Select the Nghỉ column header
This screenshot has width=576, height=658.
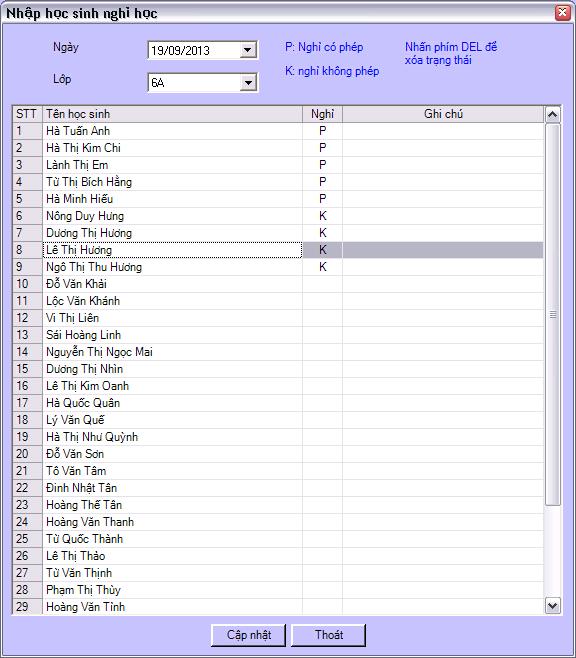[322, 114]
